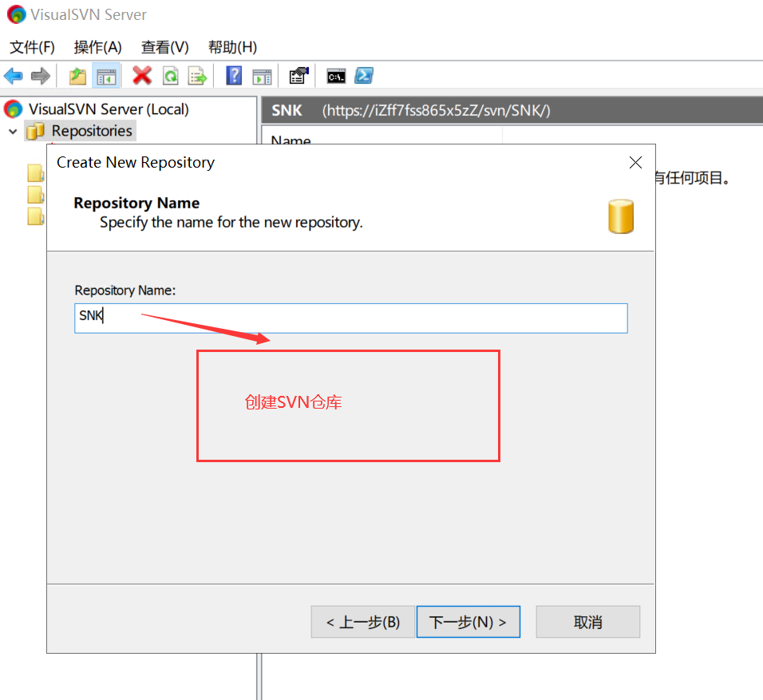
Task: Click the red X delete icon
Action: click(142, 76)
